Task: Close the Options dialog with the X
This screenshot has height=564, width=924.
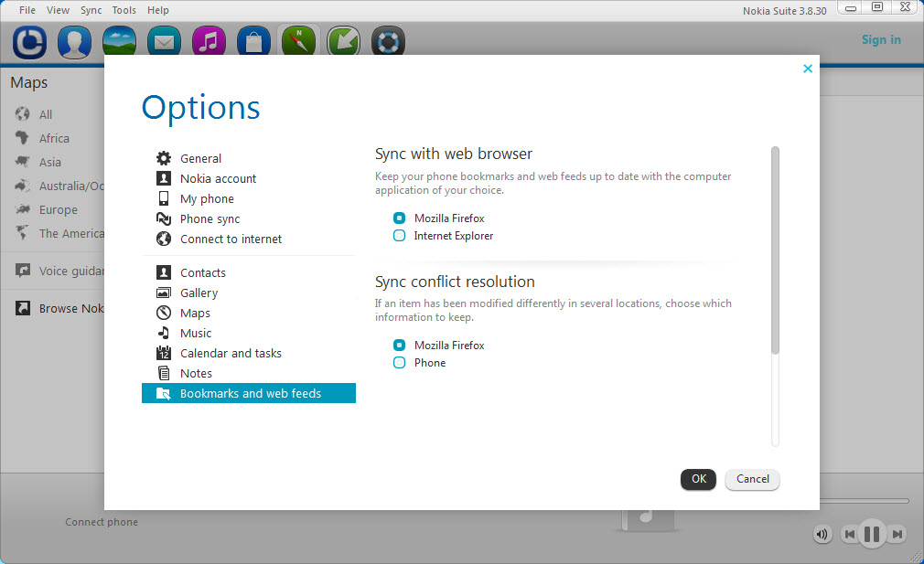Action: coord(807,69)
